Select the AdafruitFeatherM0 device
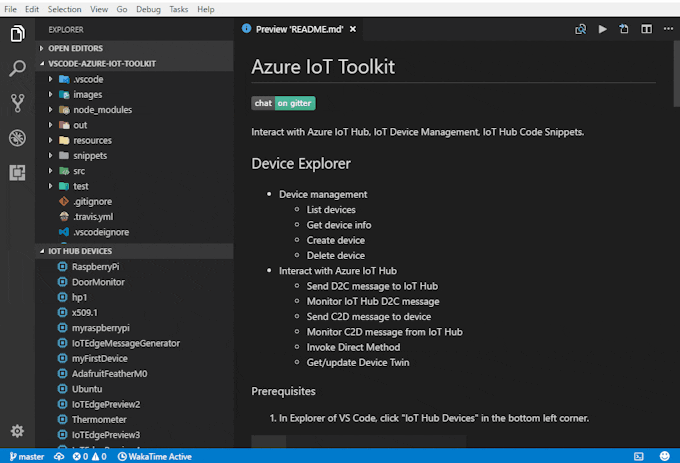Screen dimensions: 680x463 click(134, 373)
